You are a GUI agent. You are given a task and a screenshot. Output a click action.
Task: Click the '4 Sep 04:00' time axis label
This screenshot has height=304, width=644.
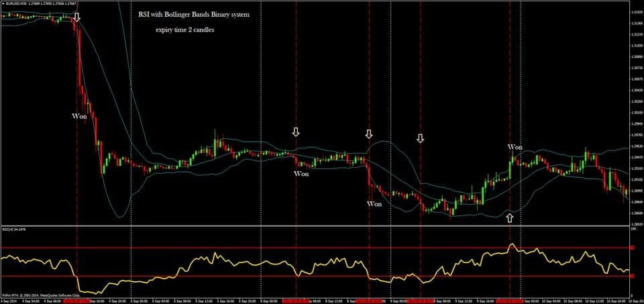(x=32, y=301)
